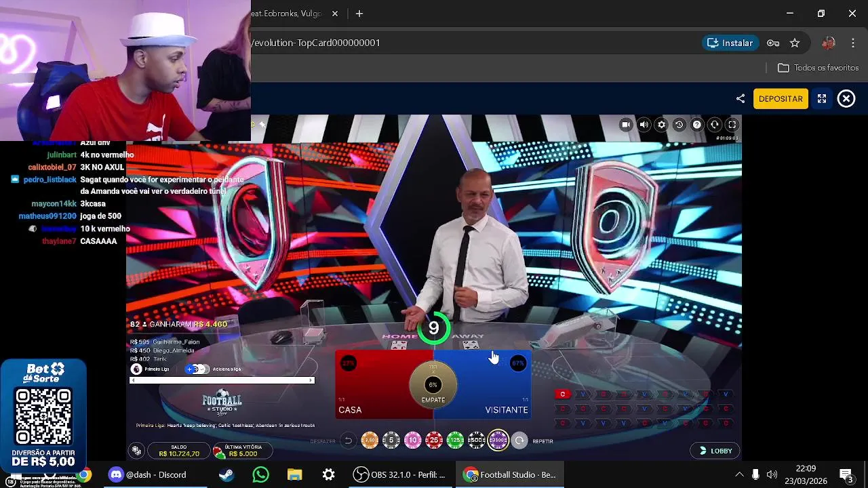
Task: Open the password key icon in address bar
Action: coord(773,43)
